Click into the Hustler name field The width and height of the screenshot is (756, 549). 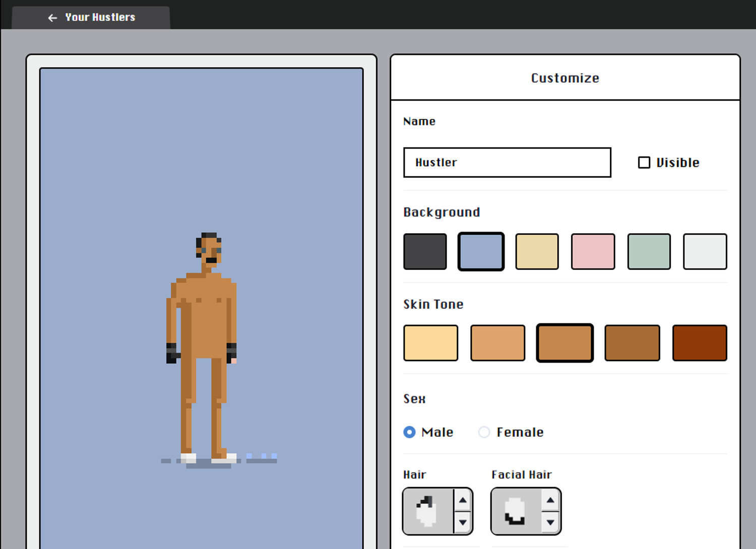[507, 163]
